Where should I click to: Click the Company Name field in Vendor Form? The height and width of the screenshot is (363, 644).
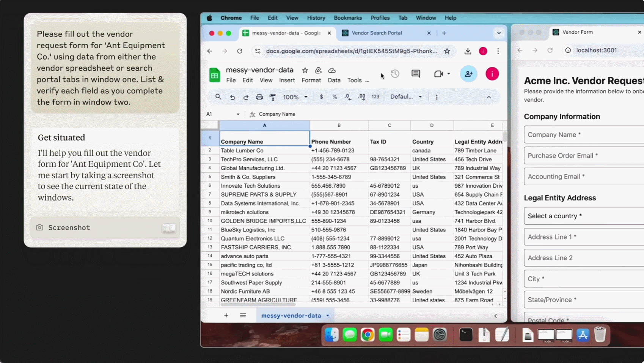(x=584, y=135)
